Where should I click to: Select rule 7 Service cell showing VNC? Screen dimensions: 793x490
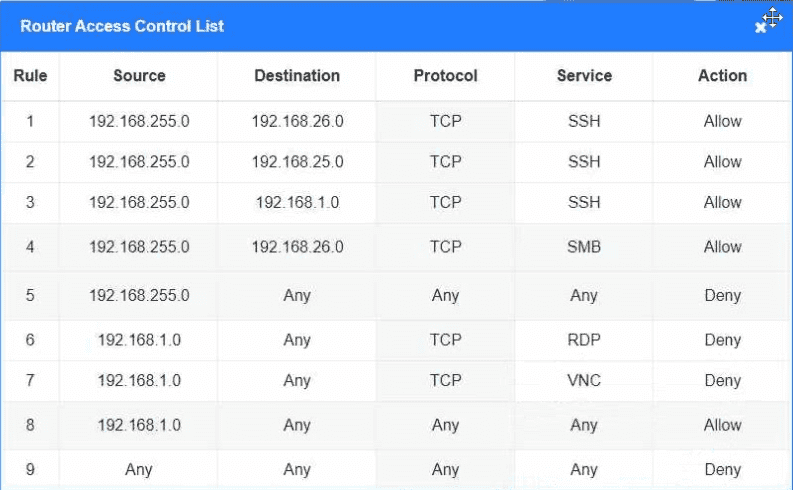point(584,380)
